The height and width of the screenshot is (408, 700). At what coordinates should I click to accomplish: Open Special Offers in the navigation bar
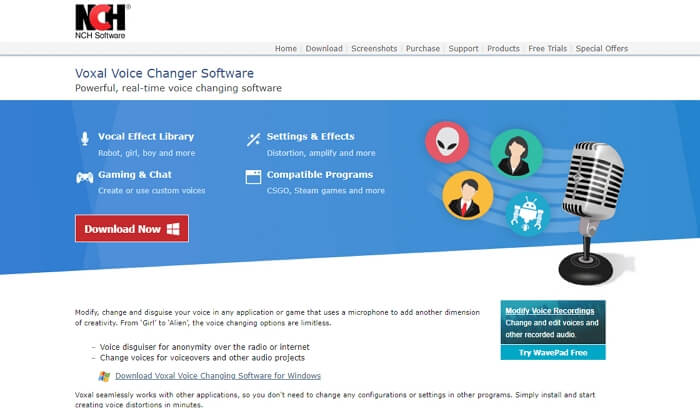click(602, 49)
